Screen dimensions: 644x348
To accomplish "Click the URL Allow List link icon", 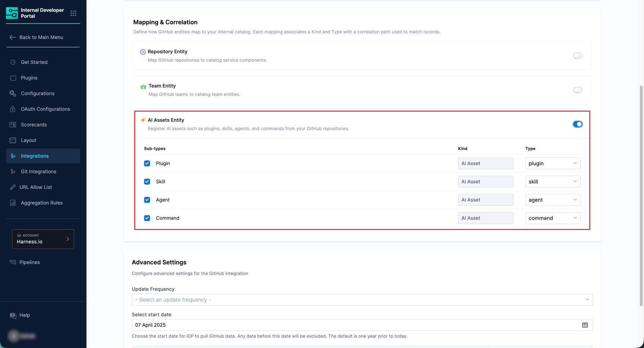I will [13, 187].
